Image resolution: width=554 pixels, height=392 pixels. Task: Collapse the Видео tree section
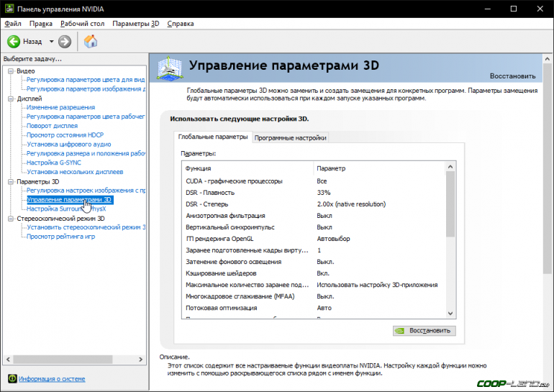click(10, 71)
